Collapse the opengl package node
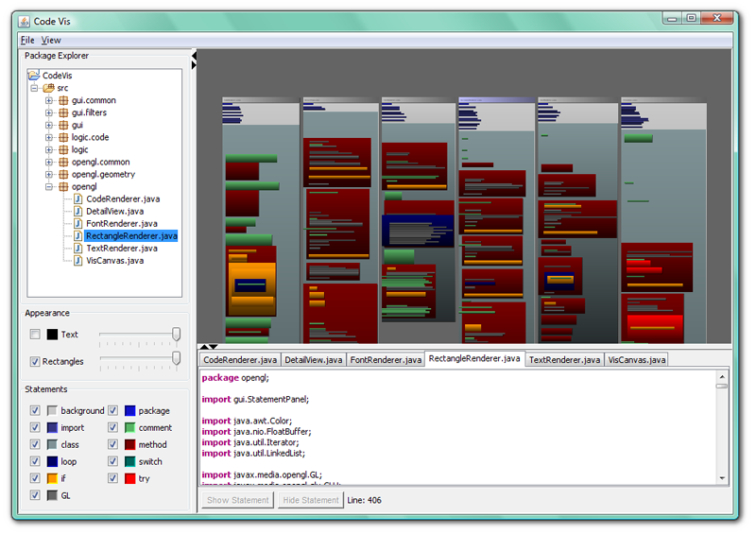 pyautogui.click(x=49, y=187)
